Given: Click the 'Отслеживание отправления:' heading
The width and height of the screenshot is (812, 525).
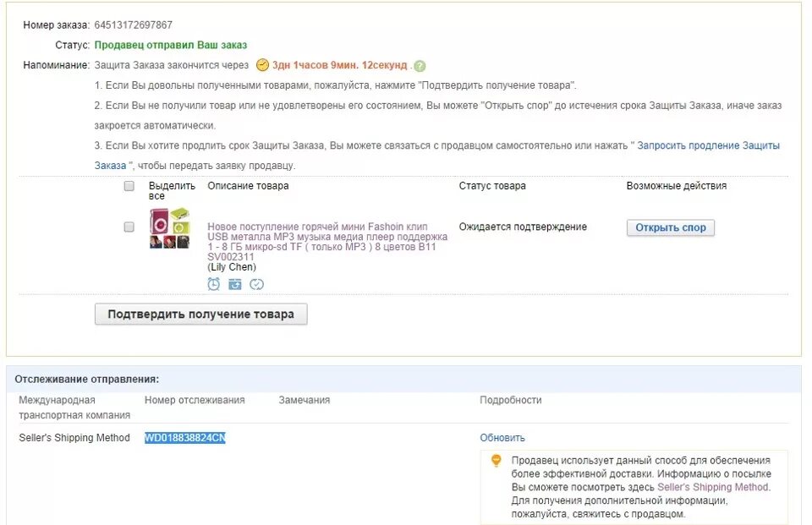Looking at the screenshot, I should pyautogui.click(x=86, y=379).
